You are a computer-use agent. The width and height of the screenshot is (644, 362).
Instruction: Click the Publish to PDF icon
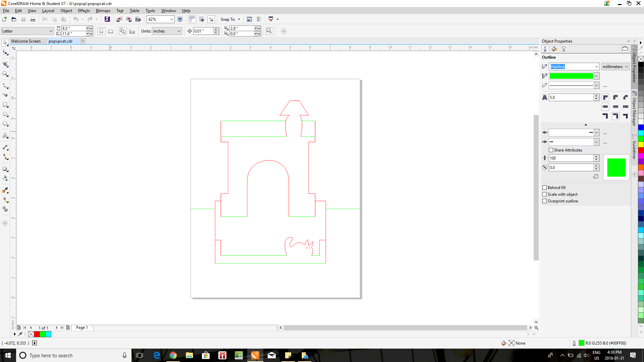(138, 19)
